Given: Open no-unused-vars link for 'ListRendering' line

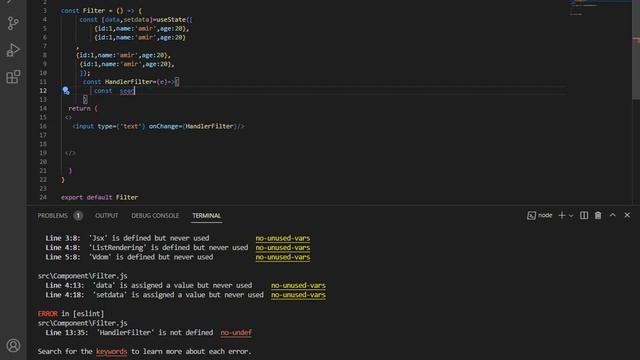Looking at the screenshot, I should [x=283, y=247].
